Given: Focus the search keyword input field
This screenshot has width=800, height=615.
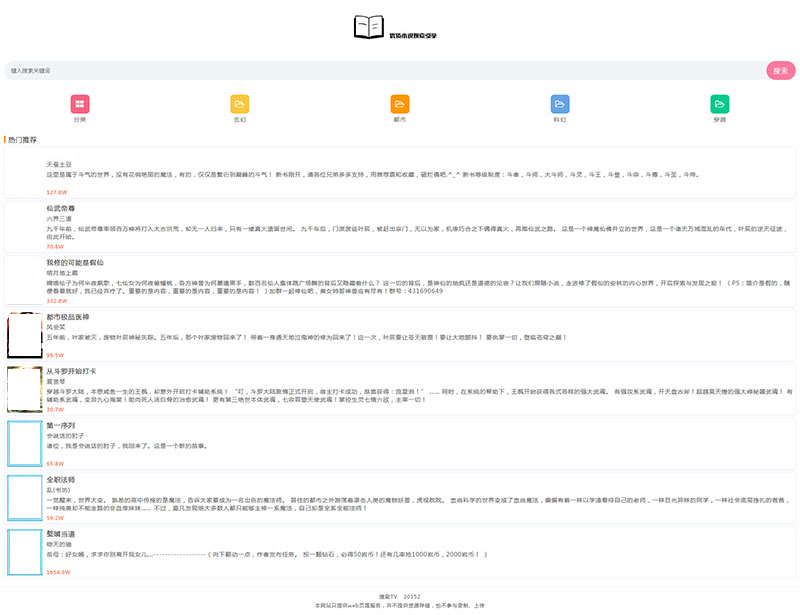Looking at the screenshot, I should (380, 71).
